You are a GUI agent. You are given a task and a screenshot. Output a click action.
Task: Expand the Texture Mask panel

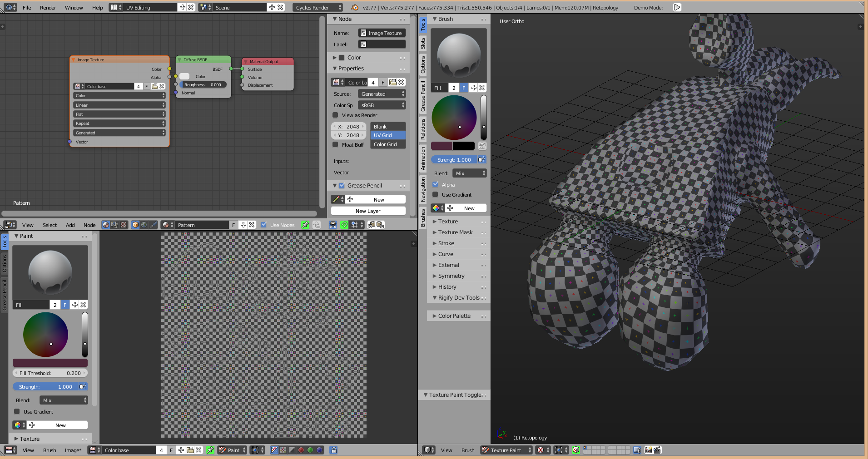(x=455, y=232)
